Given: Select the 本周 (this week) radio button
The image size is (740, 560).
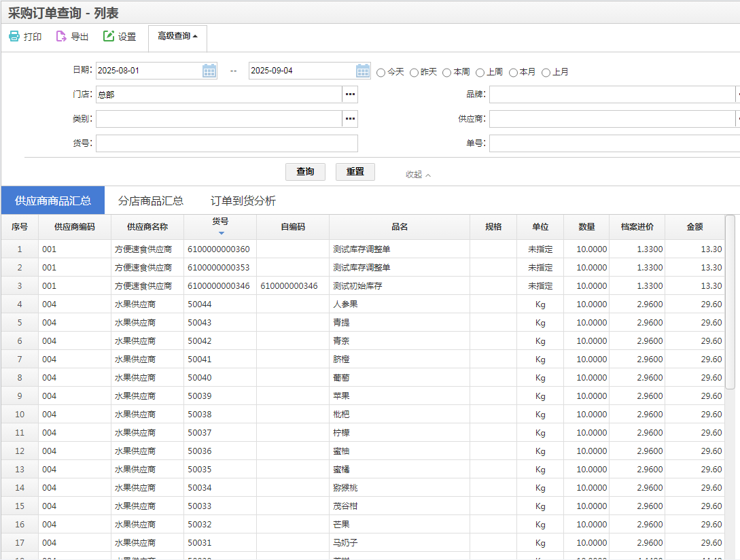Looking at the screenshot, I should [x=446, y=72].
